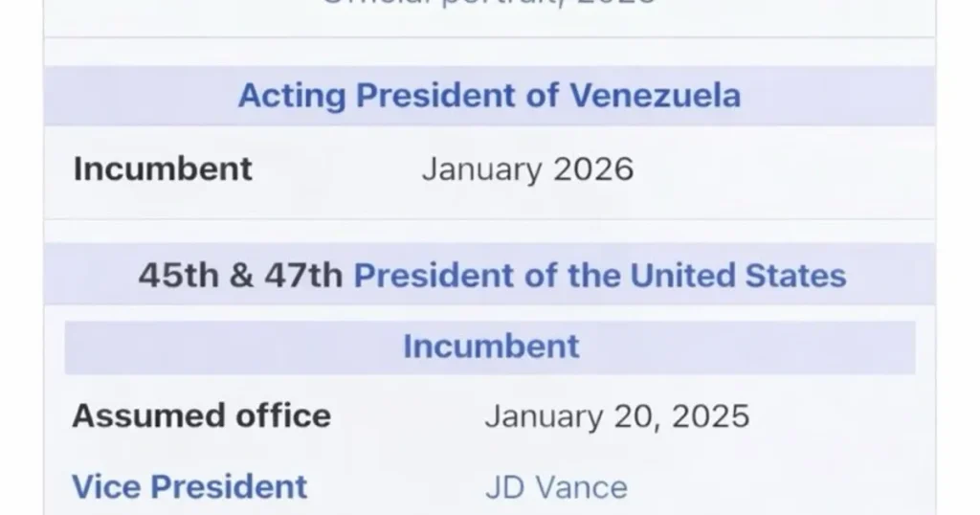This screenshot has height=515, width=980.
Task: Click the "45th & 47th" ordinal text
Action: point(239,276)
